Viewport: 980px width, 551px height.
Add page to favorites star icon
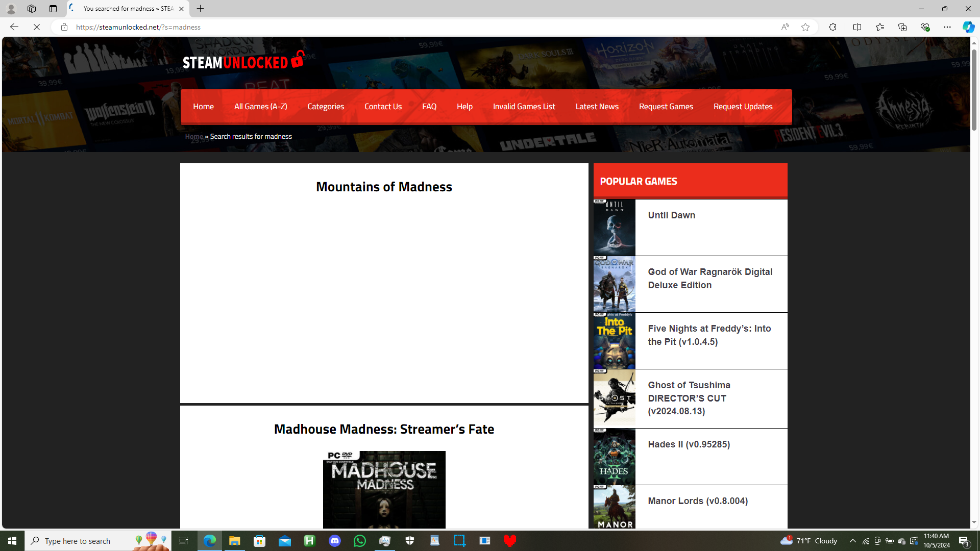805,27
